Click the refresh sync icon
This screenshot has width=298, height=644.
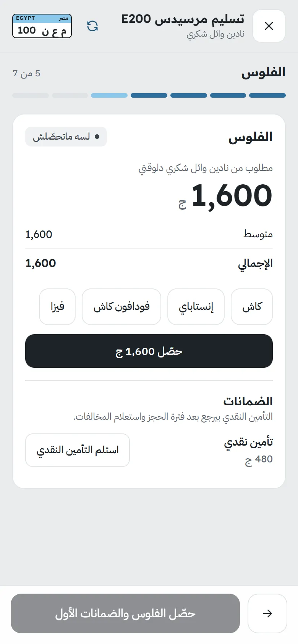(x=92, y=26)
